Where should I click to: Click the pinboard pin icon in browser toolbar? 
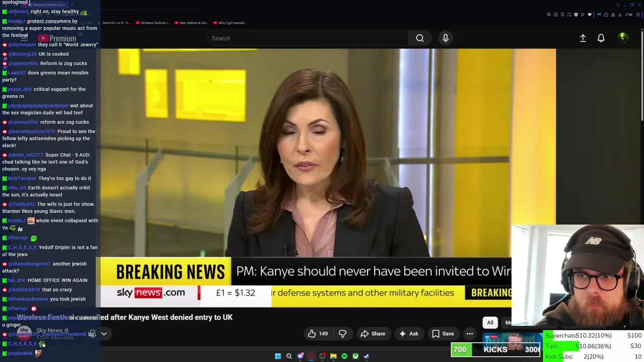[562, 15]
